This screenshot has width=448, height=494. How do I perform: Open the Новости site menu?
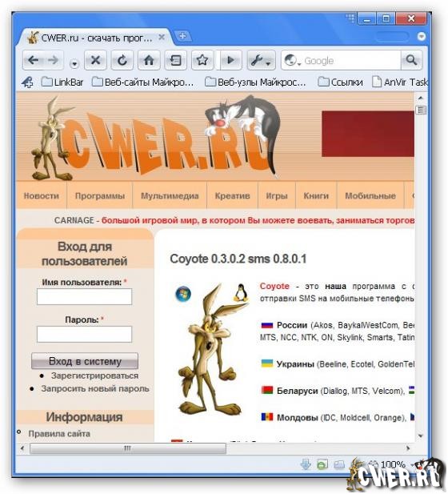[42, 195]
